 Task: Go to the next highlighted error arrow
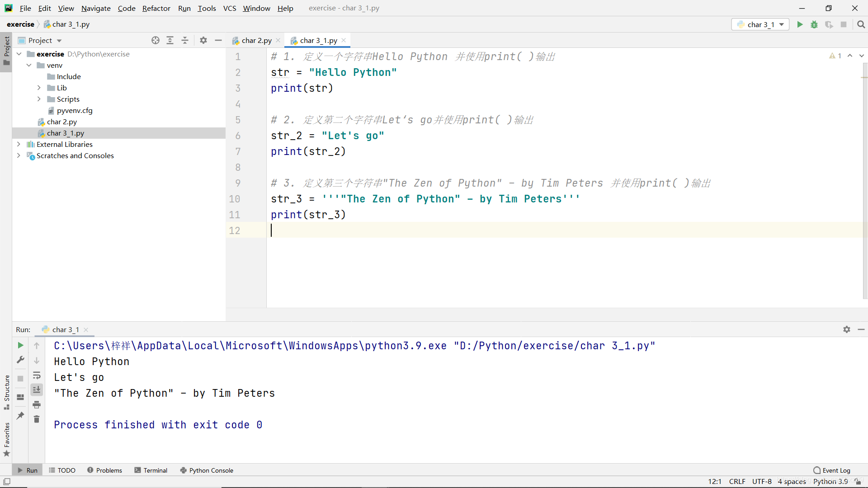pos(862,56)
